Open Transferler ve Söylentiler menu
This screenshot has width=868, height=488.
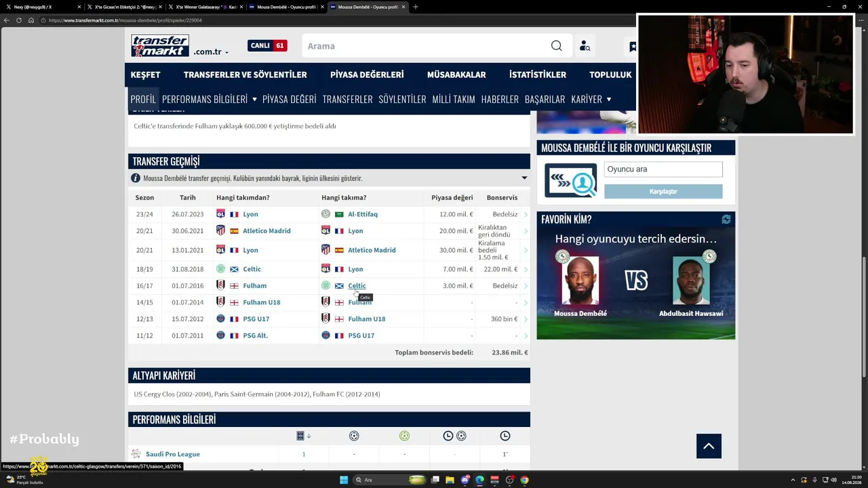(x=245, y=75)
